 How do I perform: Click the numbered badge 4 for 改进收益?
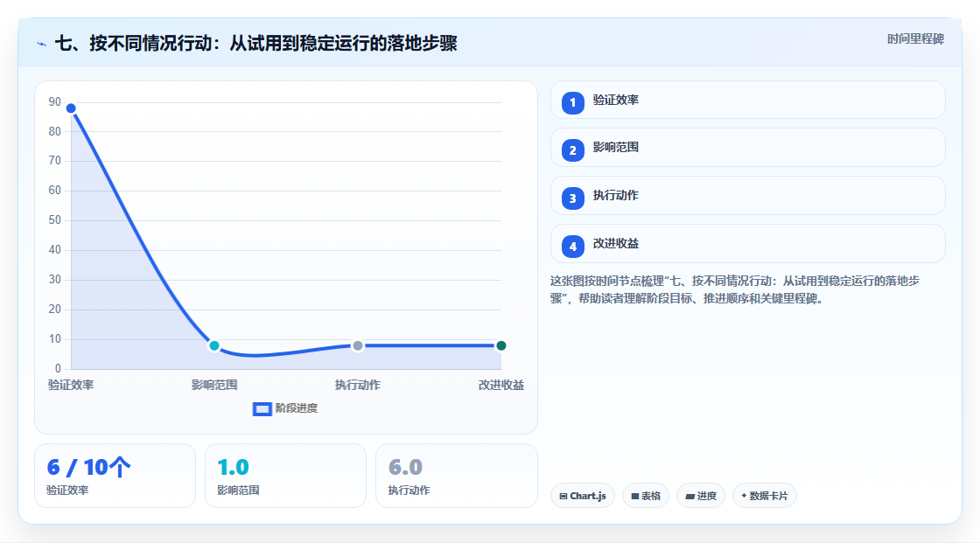(x=572, y=247)
